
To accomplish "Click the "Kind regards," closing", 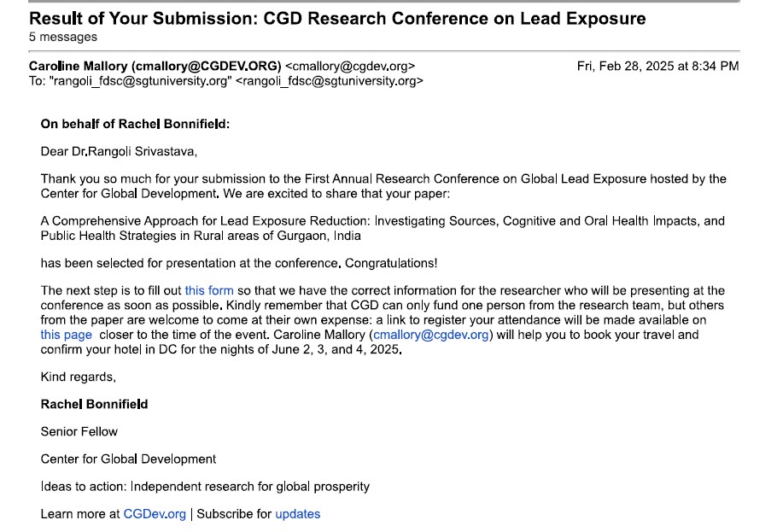I will pos(78,377).
